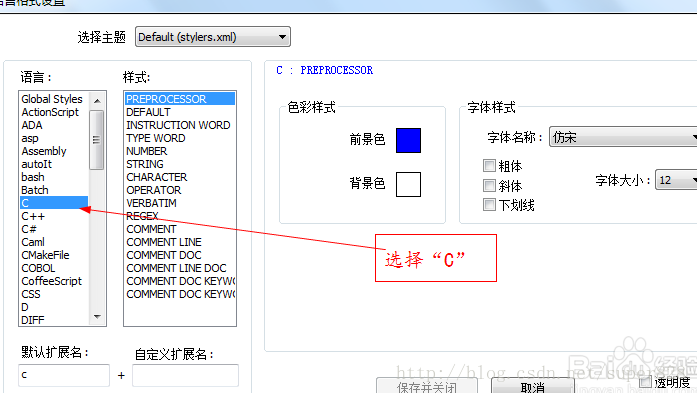Select bash language

32,177
